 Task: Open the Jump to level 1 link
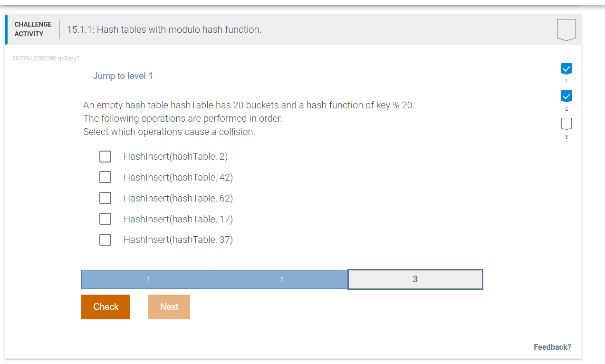click(123, 76)
